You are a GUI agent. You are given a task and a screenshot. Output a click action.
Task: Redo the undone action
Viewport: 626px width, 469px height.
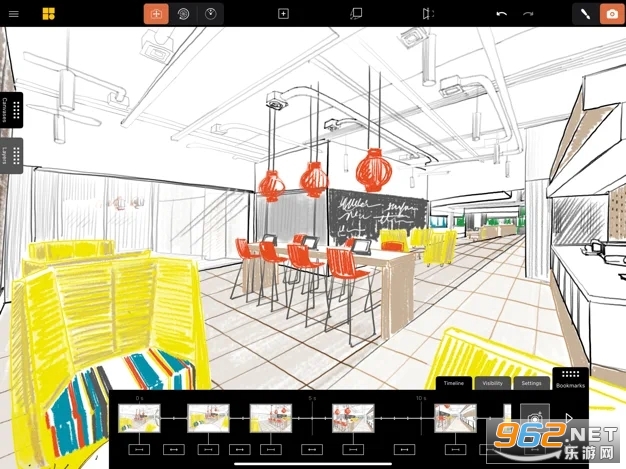click(528, 14)
